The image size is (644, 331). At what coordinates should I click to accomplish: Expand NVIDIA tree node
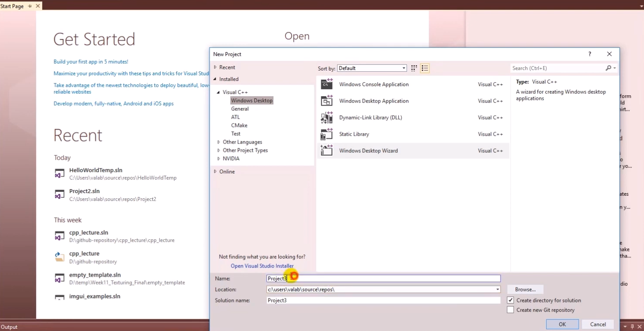(x=219, y=158)
